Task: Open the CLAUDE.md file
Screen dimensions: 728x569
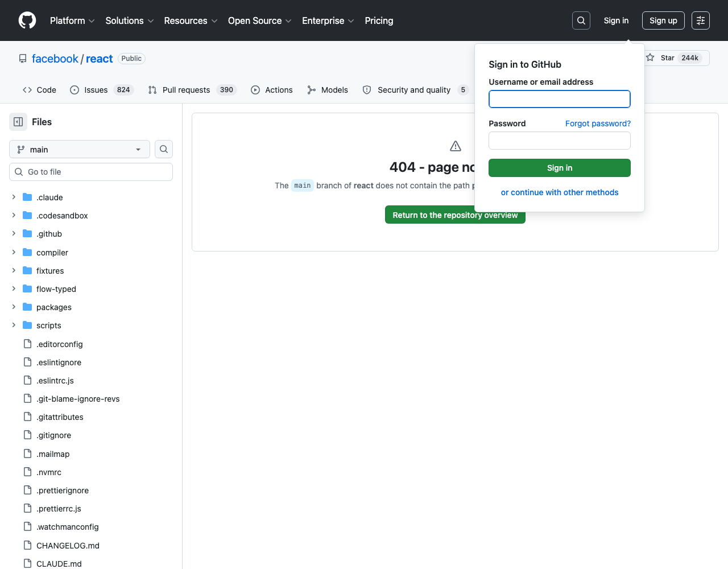Action: coord(59,564)
